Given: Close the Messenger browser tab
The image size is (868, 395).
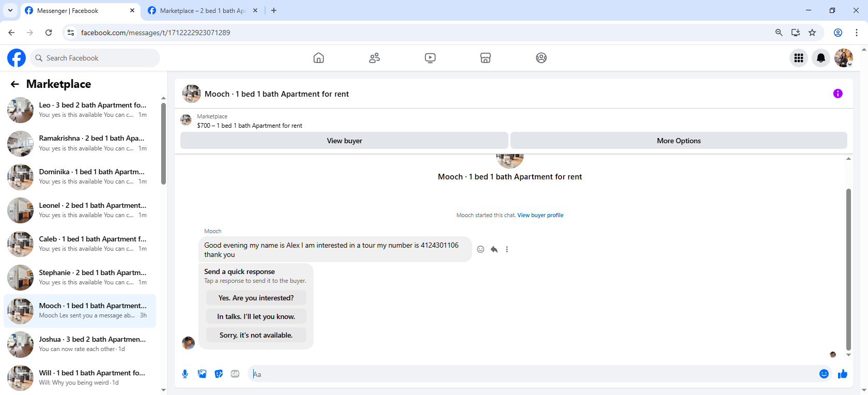Looking at the screenshot, I should 132,10.
